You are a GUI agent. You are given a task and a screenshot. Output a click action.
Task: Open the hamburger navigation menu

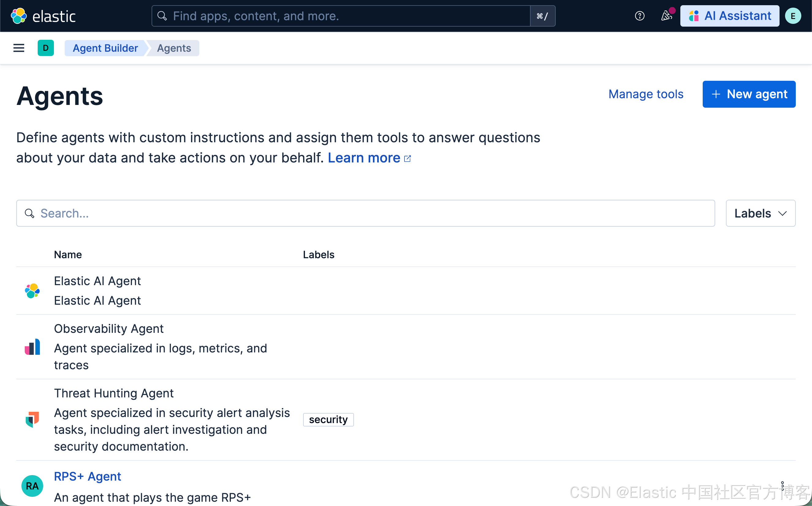tap(19, 48)
